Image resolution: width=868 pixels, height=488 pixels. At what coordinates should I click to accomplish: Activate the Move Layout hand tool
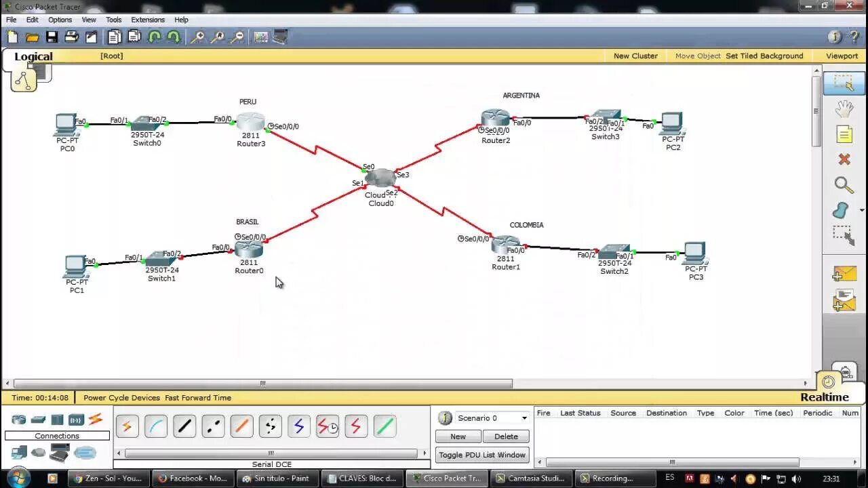[844, 108]
